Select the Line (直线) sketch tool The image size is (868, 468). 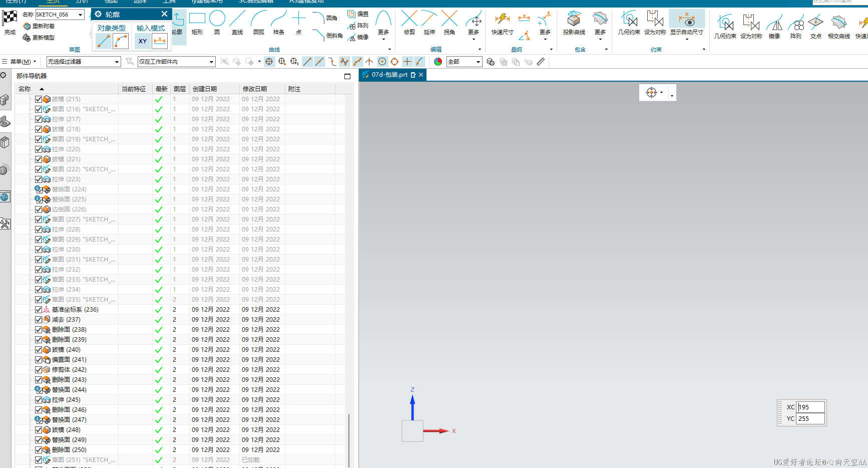coord(237,23)
